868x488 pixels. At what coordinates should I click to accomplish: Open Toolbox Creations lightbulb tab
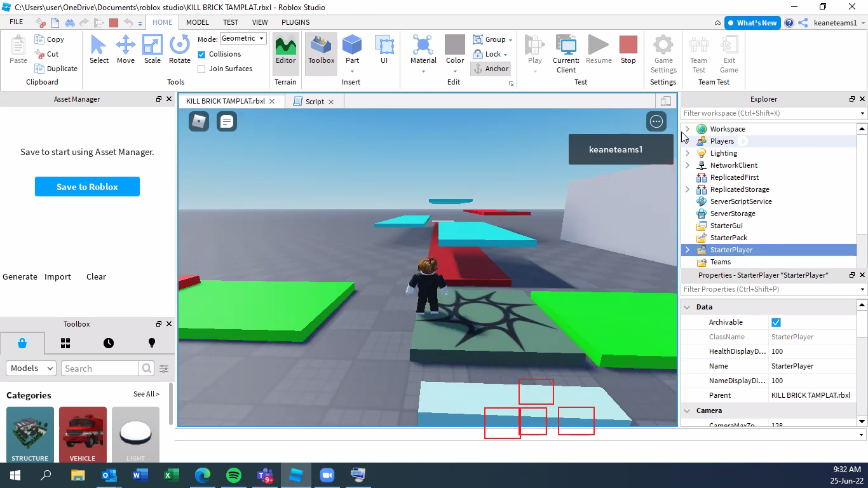151,343
